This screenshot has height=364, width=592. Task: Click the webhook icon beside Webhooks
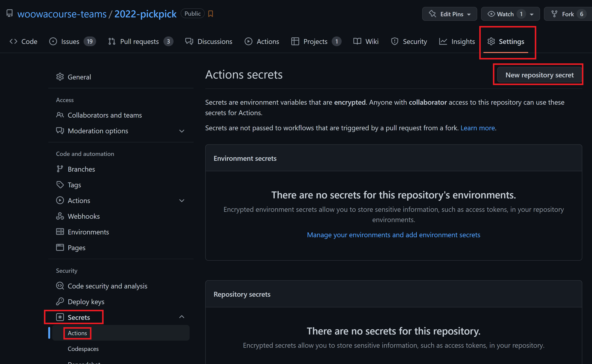coord(60,216)
